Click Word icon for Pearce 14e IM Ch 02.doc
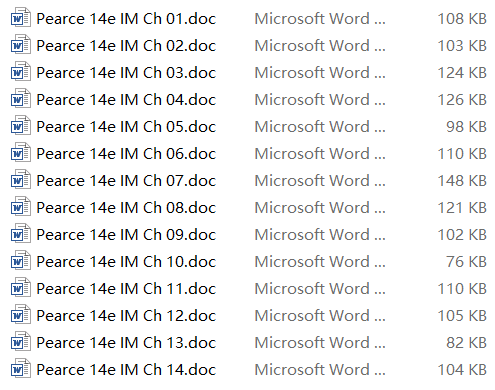This screenshot has width=495, height=390. pyautogui.click(x=21, y=45)
